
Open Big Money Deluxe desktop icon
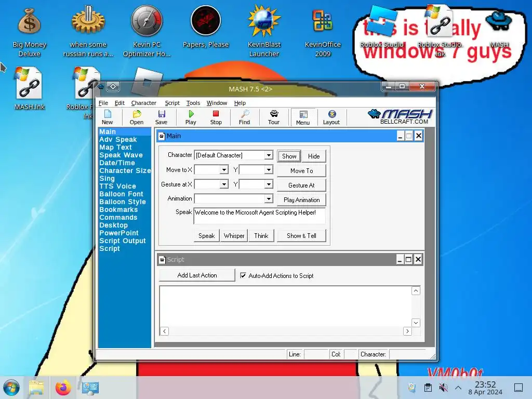tap(29, 33)
